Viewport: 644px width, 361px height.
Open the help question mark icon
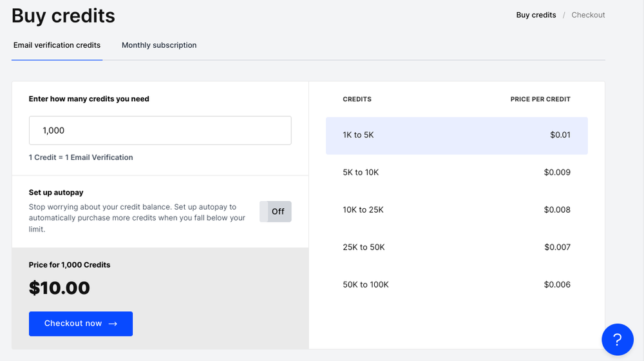click(x=617, y=339)
